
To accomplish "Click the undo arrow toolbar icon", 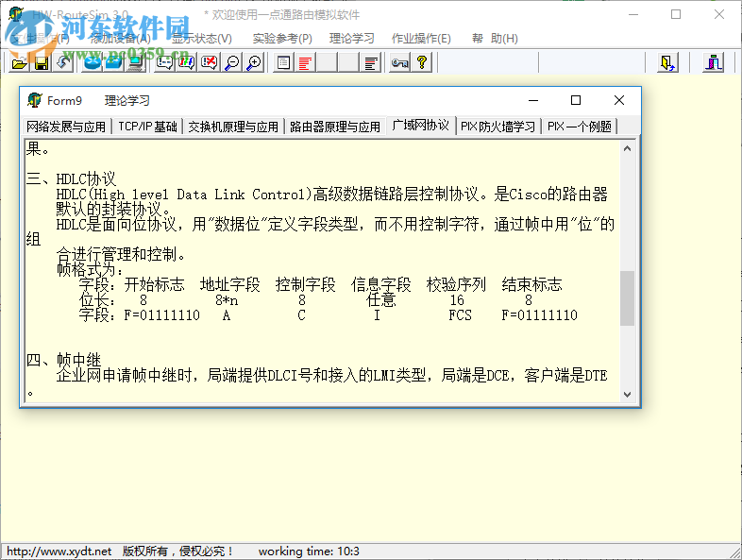I will (63, 63).
